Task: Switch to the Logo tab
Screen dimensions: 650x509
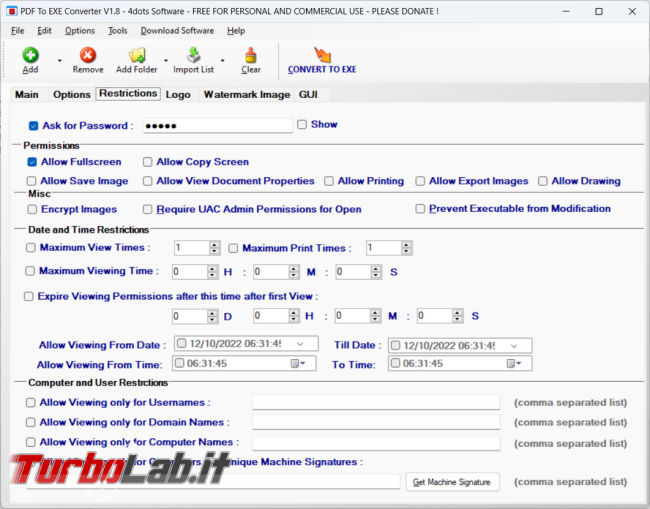Action: click(178, 95)
